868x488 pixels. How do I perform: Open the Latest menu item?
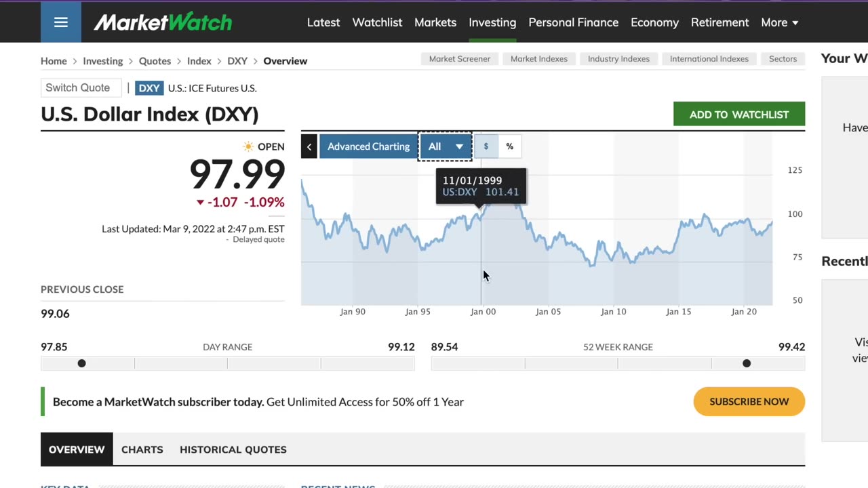point(323,22)
